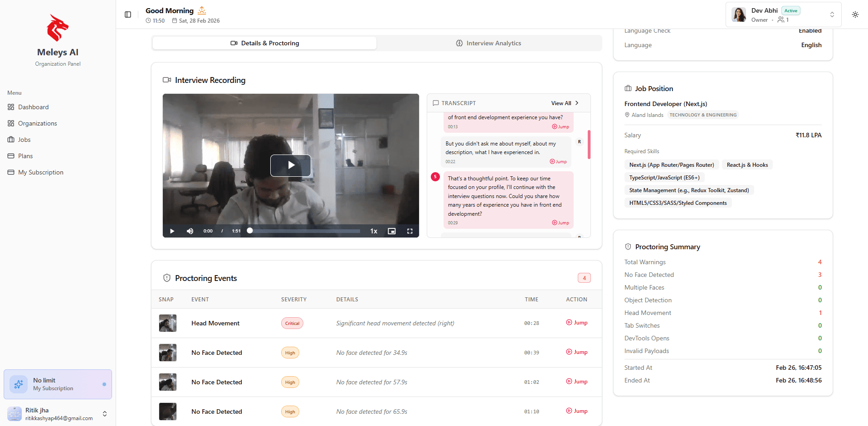This screenshot has height=426, width=868.
Task: Switch to the Interview Analytics tab
Action: point(488,43)
